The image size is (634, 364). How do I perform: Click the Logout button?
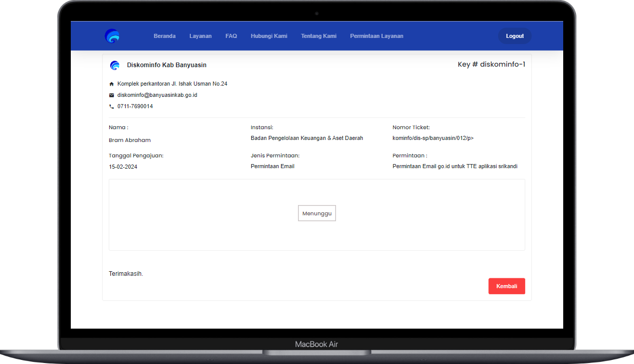tap(515, 36)
